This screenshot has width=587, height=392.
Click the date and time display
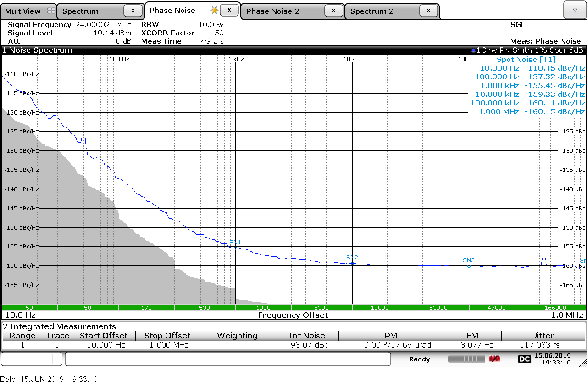(553, 359)
